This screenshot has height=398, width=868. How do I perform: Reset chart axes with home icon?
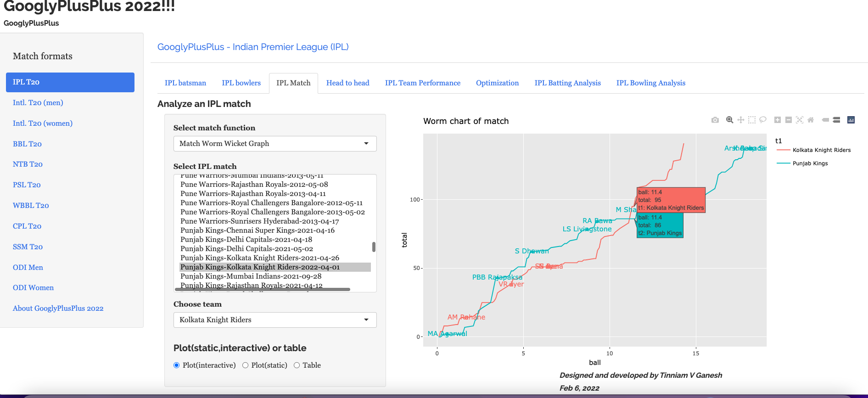[810, 120]
